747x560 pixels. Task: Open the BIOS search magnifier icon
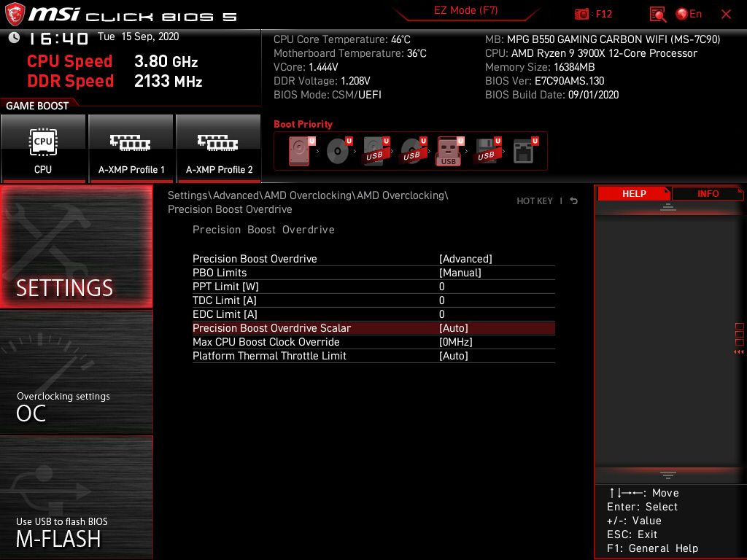(x=658, y=15)
